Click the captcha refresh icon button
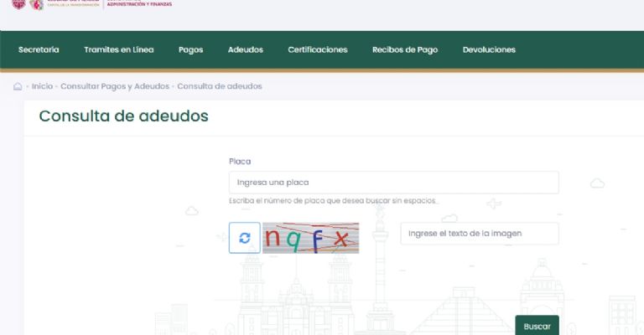Viewport: 644px width, 335px height. click(x=244, y=238)
